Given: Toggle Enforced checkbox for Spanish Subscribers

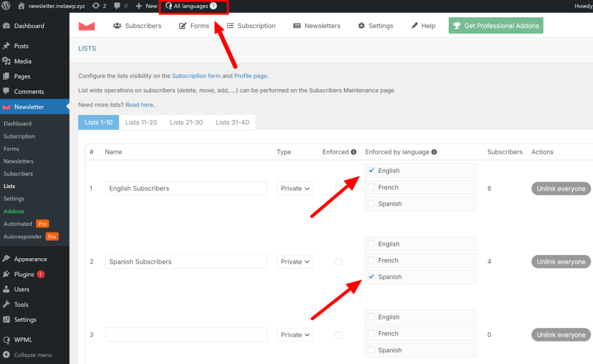Looking at the screenshot, I should [x=338, y=262].
